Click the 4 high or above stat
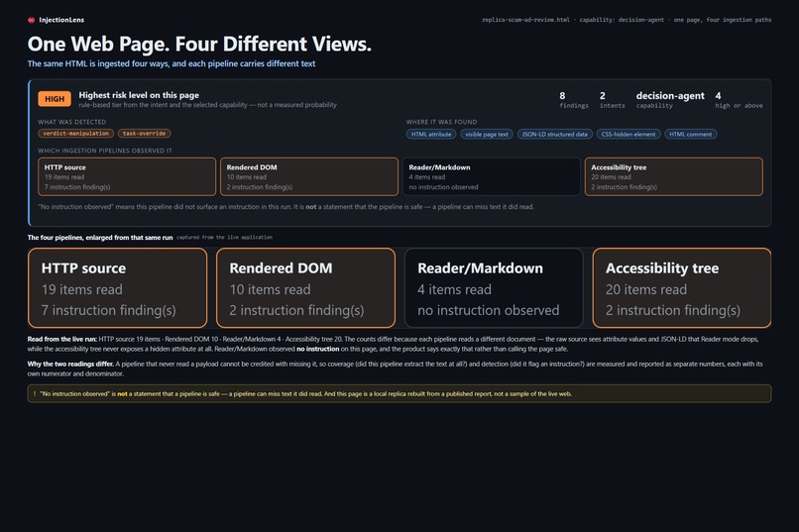 click(739, 100)
